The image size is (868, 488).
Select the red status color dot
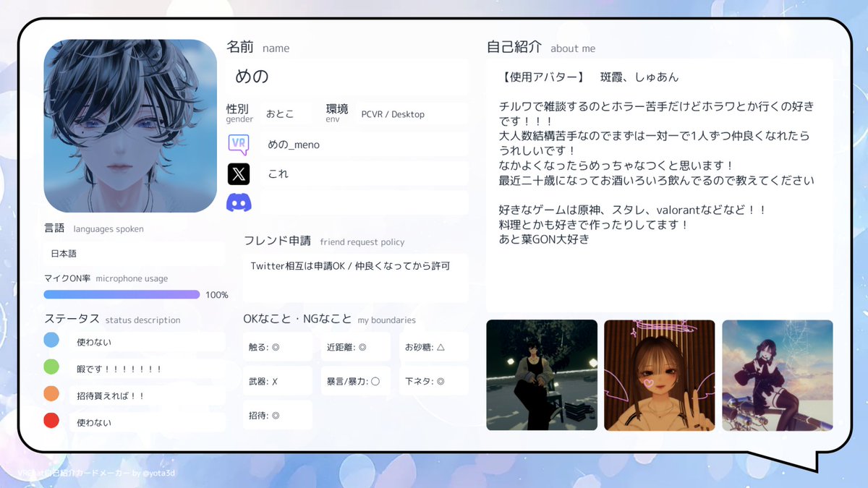click(51, 421)
